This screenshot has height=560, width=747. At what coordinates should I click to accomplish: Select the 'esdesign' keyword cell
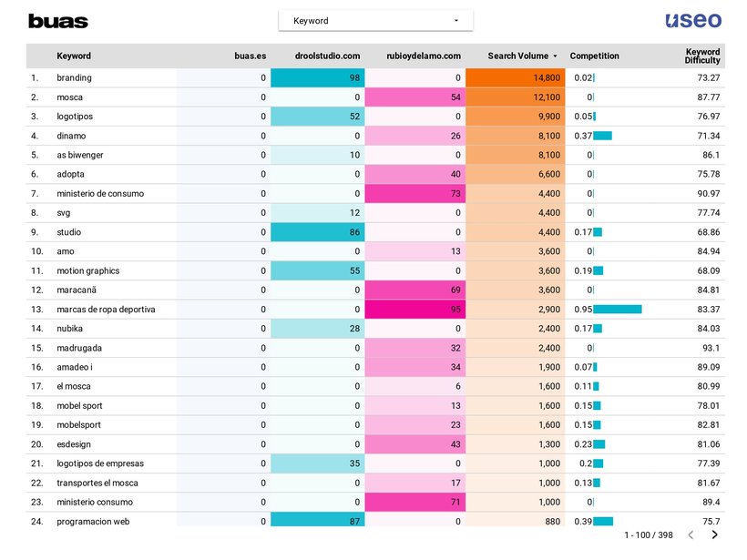(x=74, y=444)
